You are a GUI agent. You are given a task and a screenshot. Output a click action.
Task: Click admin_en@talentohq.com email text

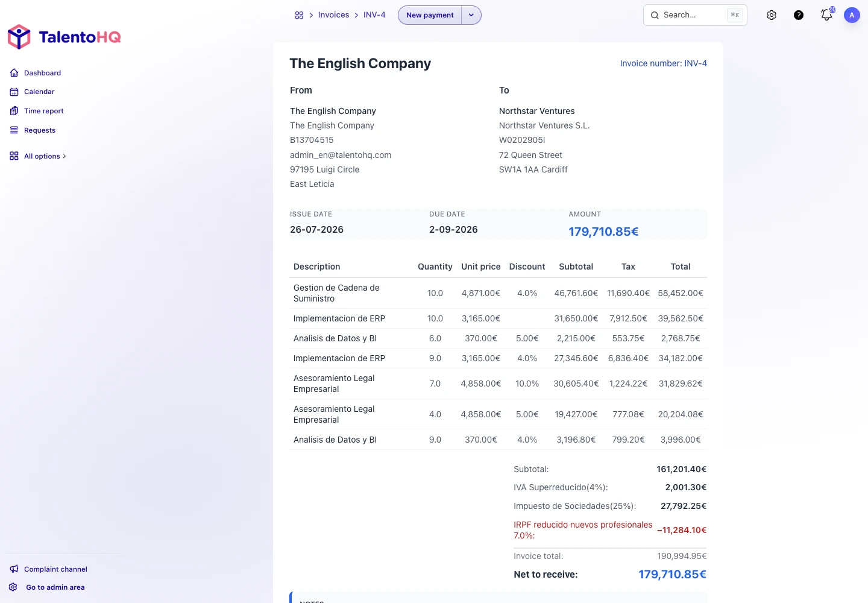(341, 155)
